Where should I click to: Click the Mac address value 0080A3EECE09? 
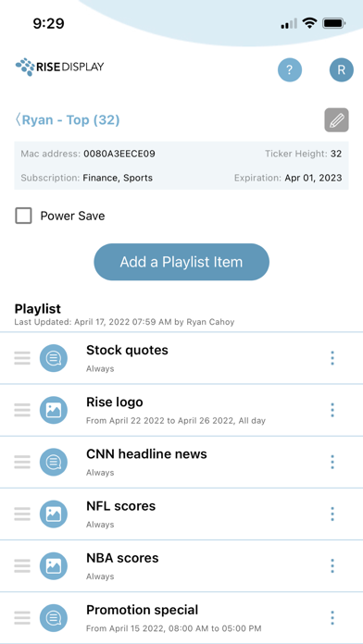pyautogui.click(x=119, y=154)
